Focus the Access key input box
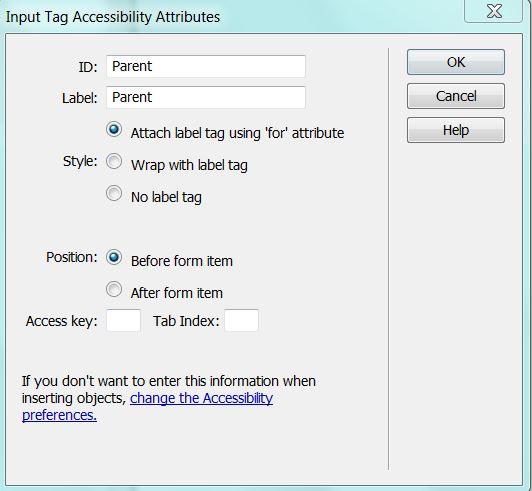The height and width of the screenshot is (491, 532). coord(124,320)
